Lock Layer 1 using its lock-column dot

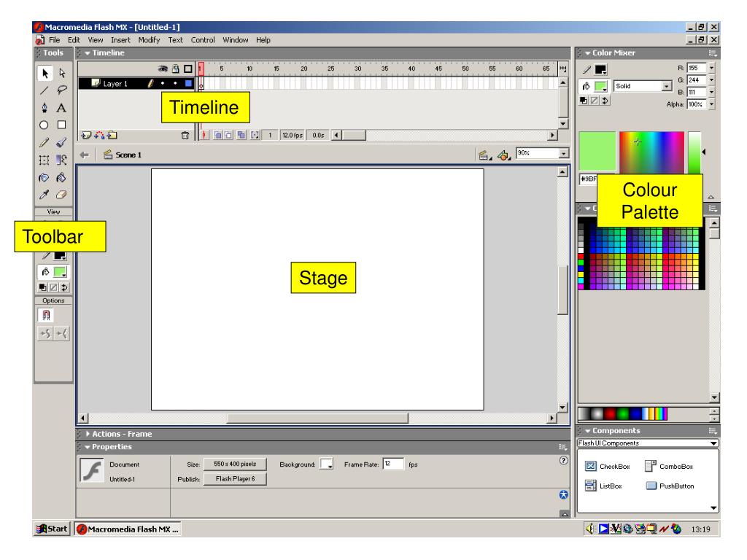[175, 83]
